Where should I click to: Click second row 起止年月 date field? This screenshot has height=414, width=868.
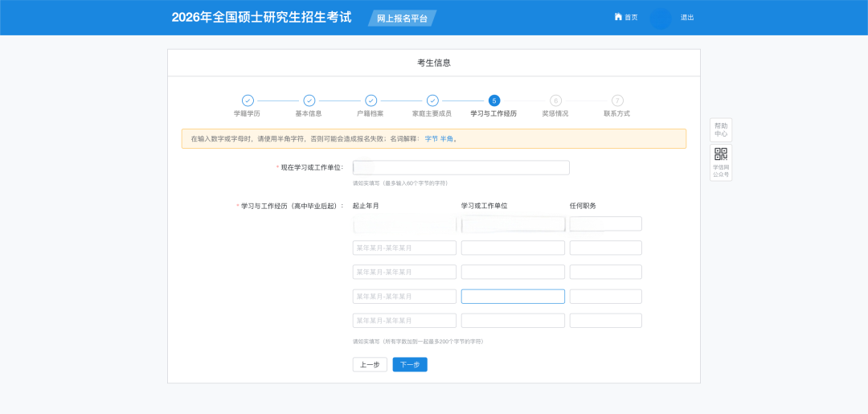click(x=404, y=248)
